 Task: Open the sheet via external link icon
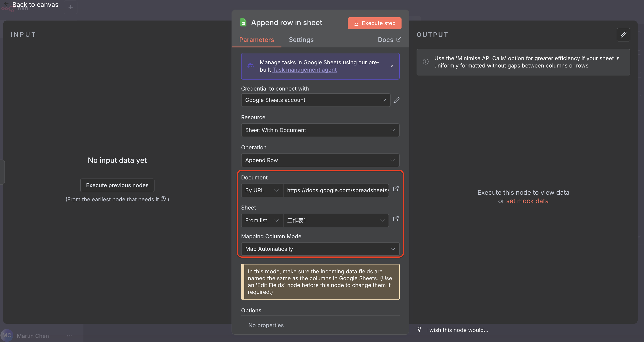click(x=396, y=219)
